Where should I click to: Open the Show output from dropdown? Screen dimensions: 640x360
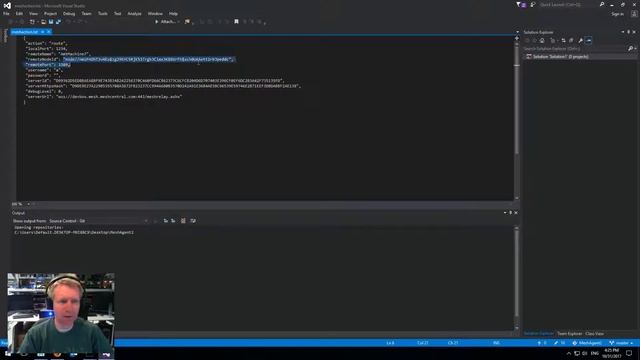[x=98, y=221]
